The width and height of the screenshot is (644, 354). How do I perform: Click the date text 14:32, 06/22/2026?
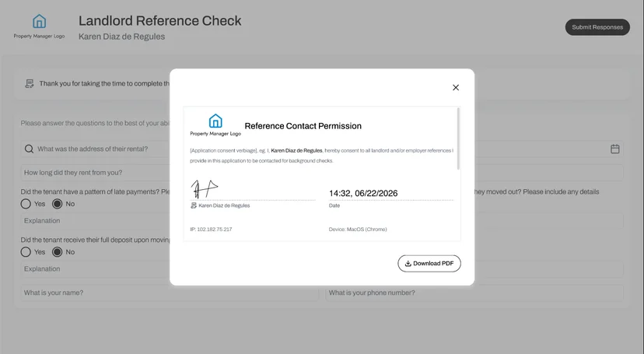tap(363, 193)
